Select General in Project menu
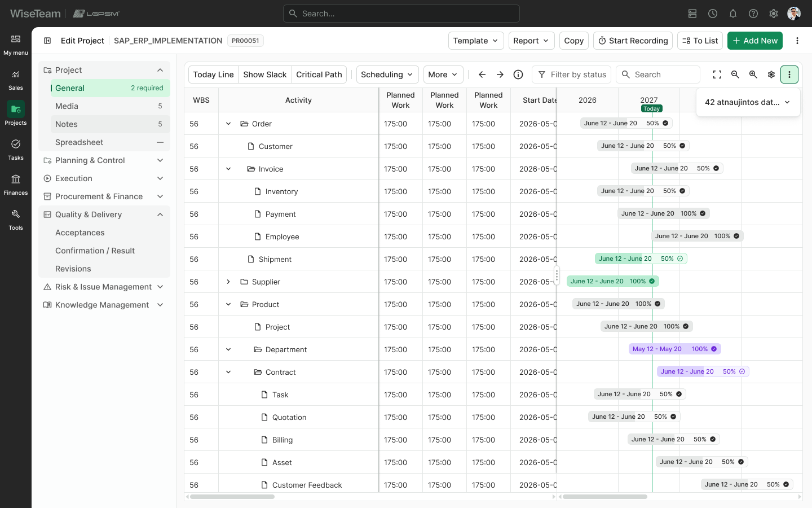Viewport: 812px width, 508px height. [110, 88]
